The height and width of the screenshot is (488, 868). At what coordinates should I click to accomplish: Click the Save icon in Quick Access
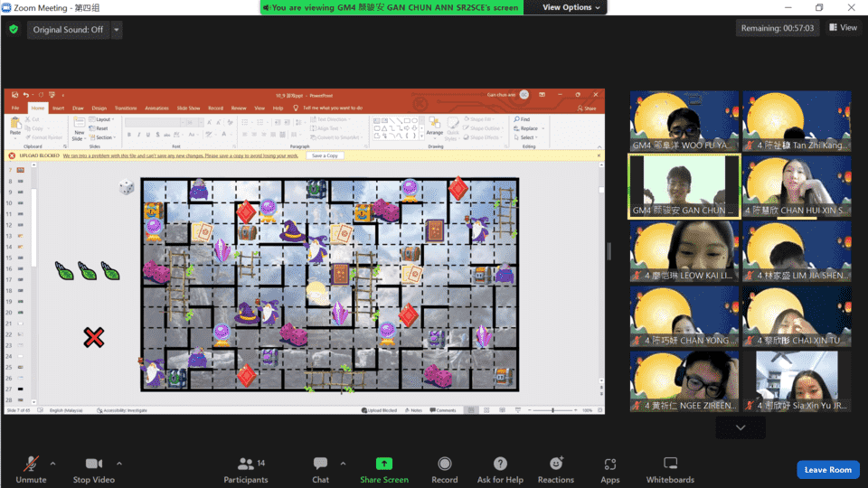click(15, 95)
